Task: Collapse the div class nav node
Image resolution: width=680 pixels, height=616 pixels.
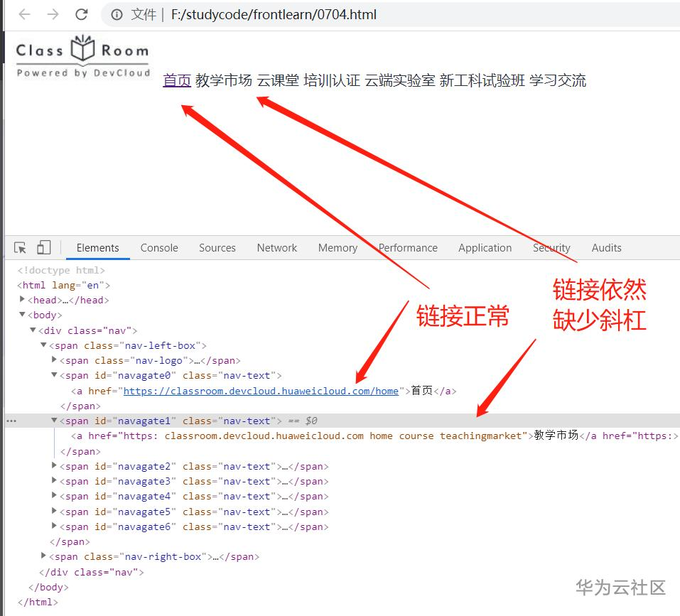Action: coord(33,330)
